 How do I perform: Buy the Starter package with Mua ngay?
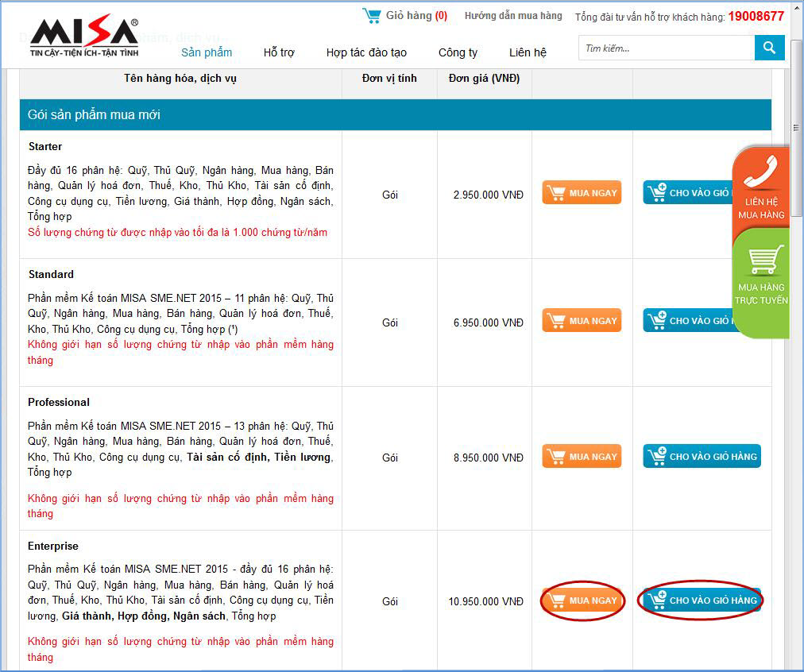(582, 193)
